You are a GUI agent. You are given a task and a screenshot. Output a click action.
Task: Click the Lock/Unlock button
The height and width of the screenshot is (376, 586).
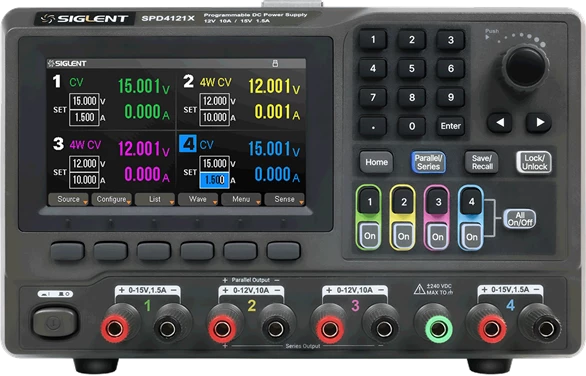coord(534,162)
